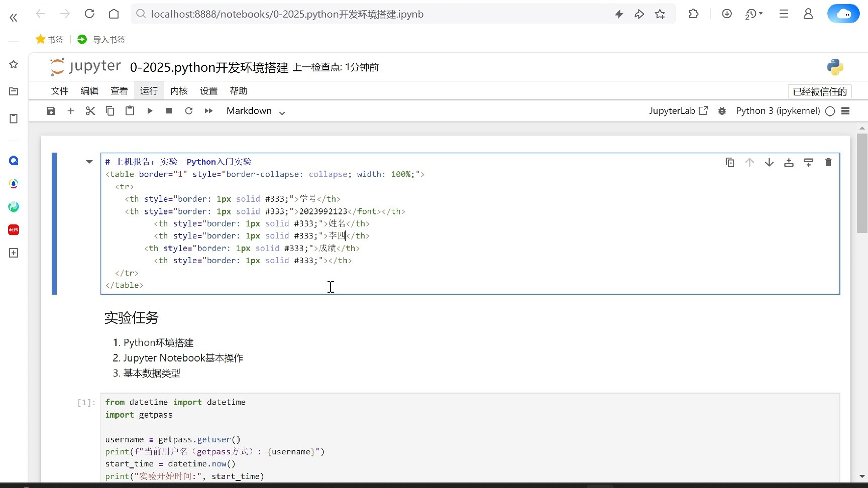Open the red app icon in the sidebar
Image resolution: width=868 pixels, height=488 pixels.
coord(14,230)
